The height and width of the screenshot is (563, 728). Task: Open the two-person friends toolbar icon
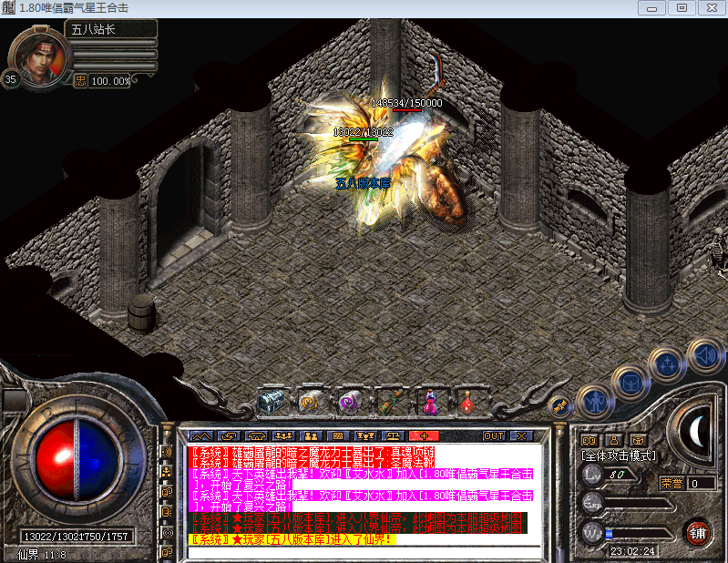pos(311,436)
